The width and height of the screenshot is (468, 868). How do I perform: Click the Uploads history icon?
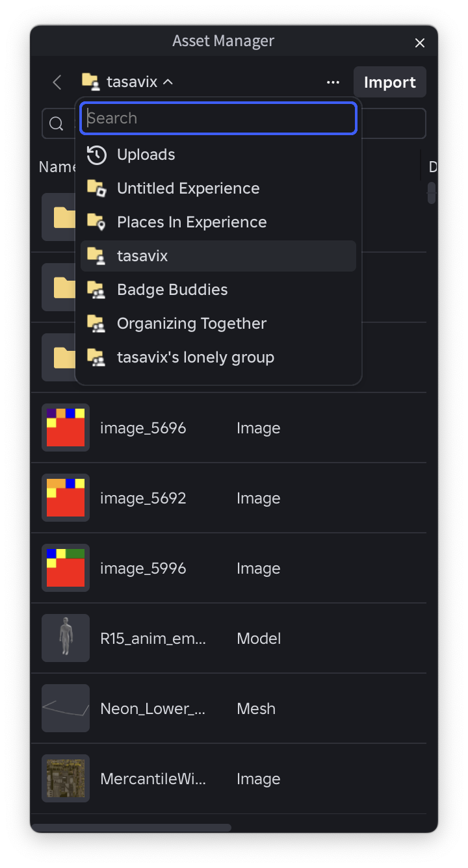(x=96, y=155)
